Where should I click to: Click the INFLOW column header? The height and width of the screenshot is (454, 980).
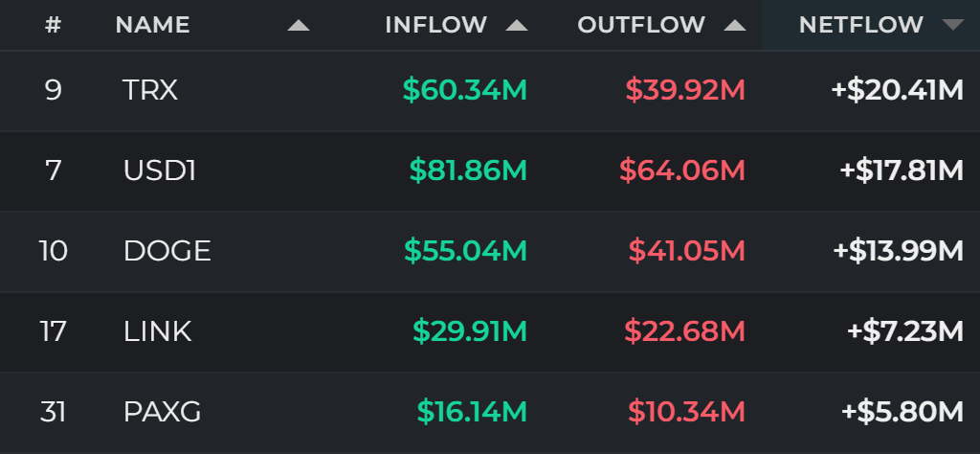tap(436, 25)
